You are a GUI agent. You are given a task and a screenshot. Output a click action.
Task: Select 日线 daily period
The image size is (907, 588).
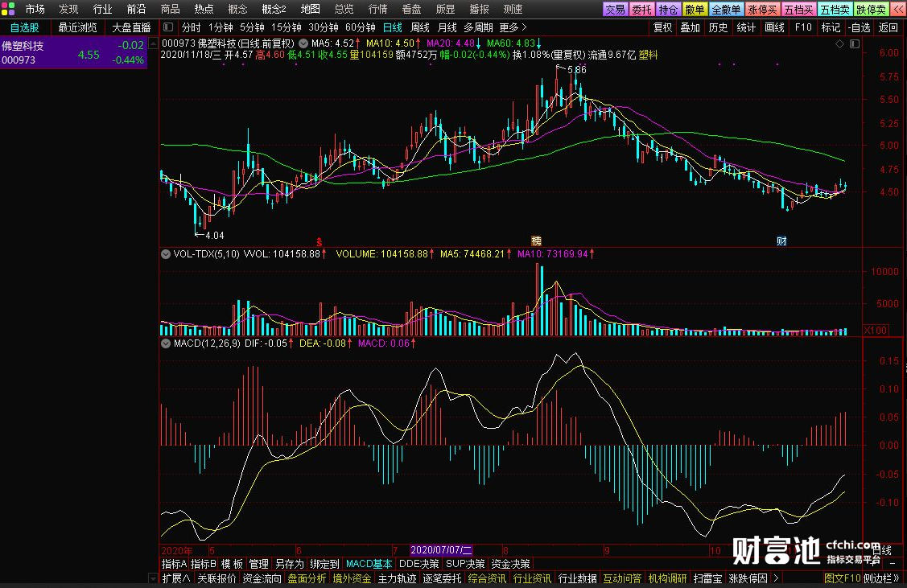pyautogui.click(x=393, y=27)
